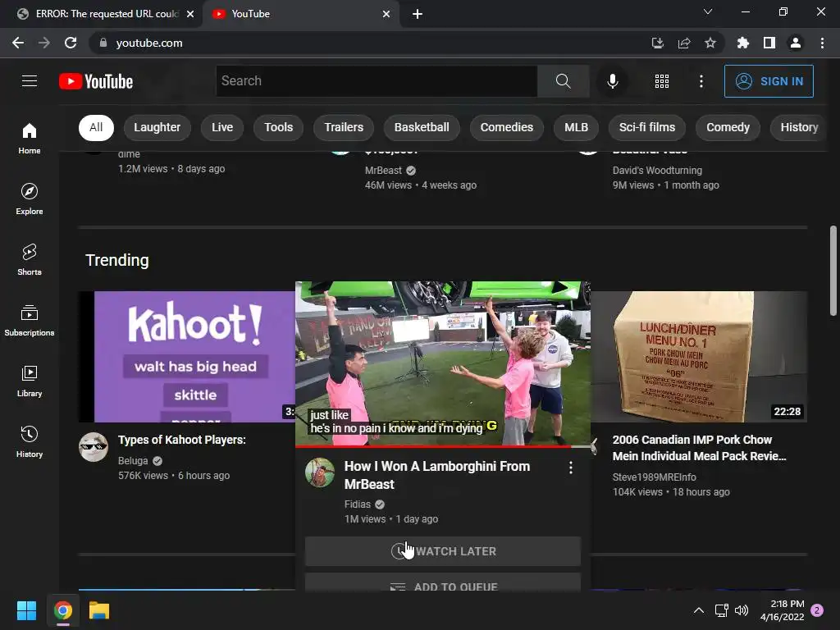Select the Comedies filter chip
The width and height of the screenshot is (840, 630).
pyautogui.click(x=507, y=127)
